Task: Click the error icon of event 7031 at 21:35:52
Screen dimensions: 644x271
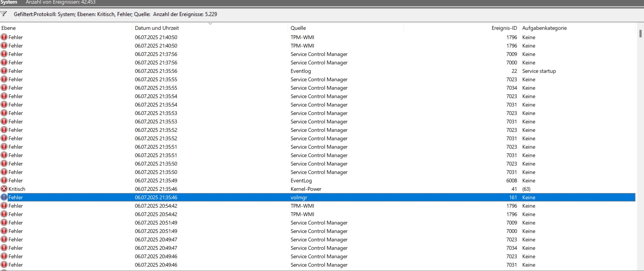Action: point(4,138)
